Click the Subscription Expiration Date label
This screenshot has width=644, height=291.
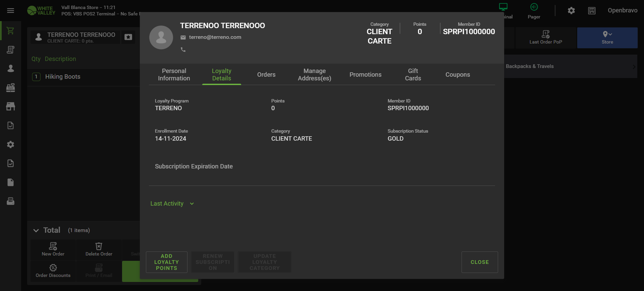point(194,166)
